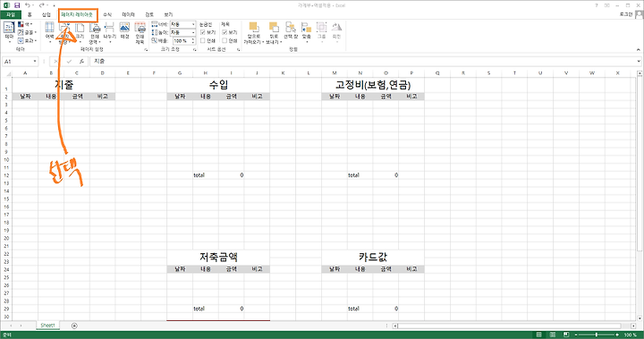Image resolution: width=644 pixels, height=339 pixels.
Task: Open the theme Colors (색) dropdown
Action: pos(26,25)
